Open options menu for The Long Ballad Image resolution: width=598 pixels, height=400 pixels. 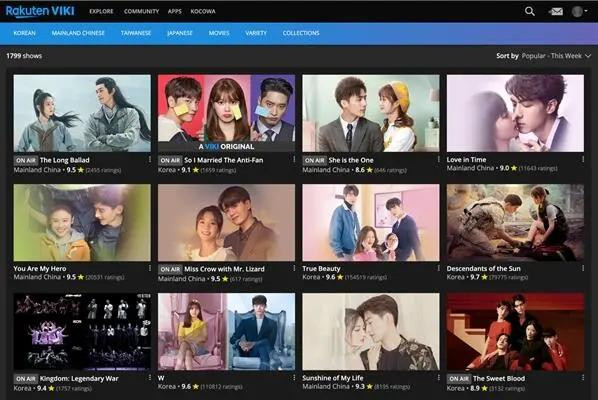(x=150, y=159)
